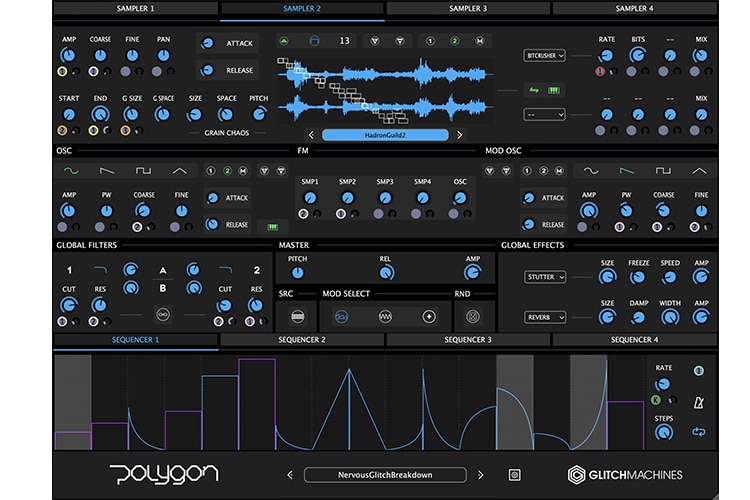The width and height of the screenshot is (750, 500).
Task: Select the OSC triangle waveform icon
Action: point(179,171)
